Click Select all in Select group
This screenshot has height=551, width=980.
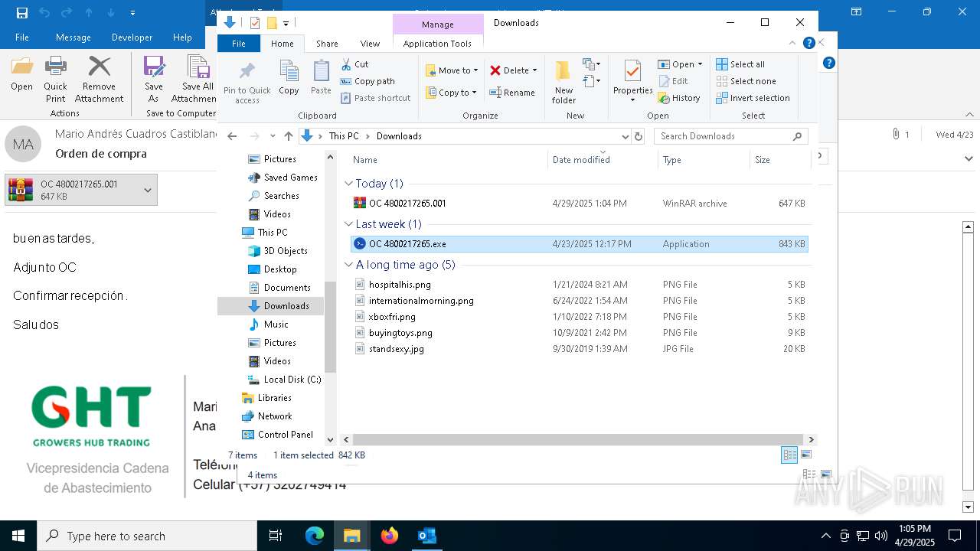coord(740,64)
